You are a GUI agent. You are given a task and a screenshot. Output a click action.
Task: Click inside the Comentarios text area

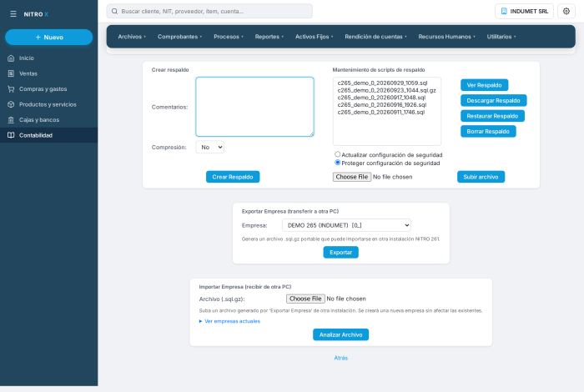click(254, 107)
